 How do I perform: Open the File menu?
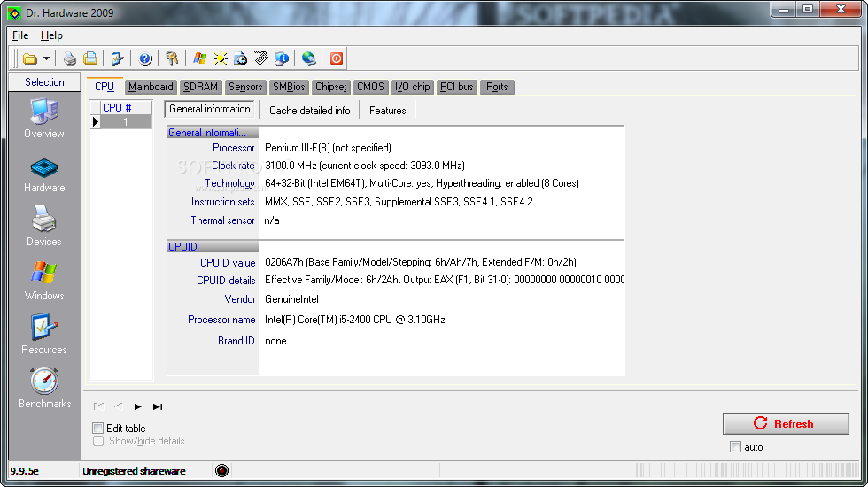[20, 35]
